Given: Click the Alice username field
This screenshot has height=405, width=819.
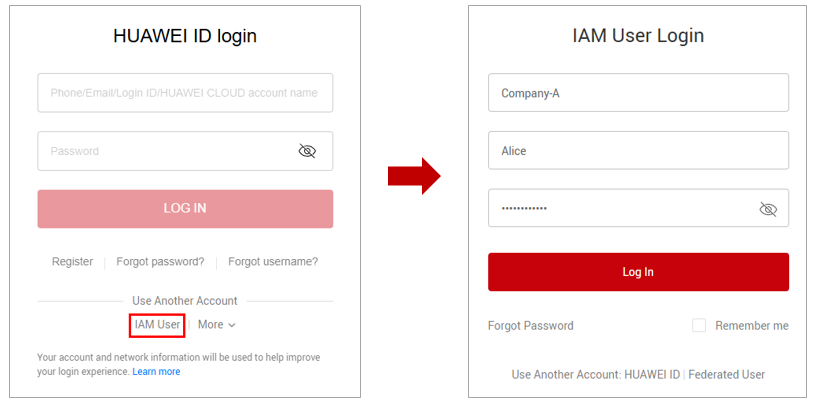Looking at the screenshot, I should (x=638, y=151).
